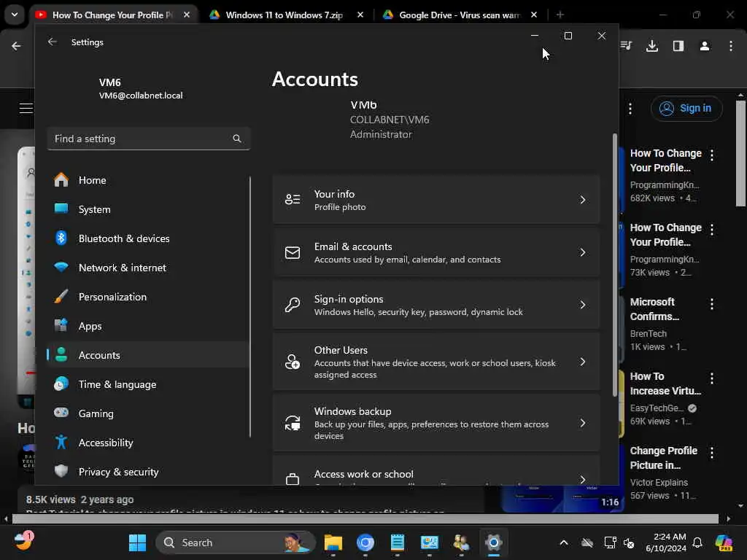
Task: Open Change Profile Picture in... video
Action: pos(664,458)
